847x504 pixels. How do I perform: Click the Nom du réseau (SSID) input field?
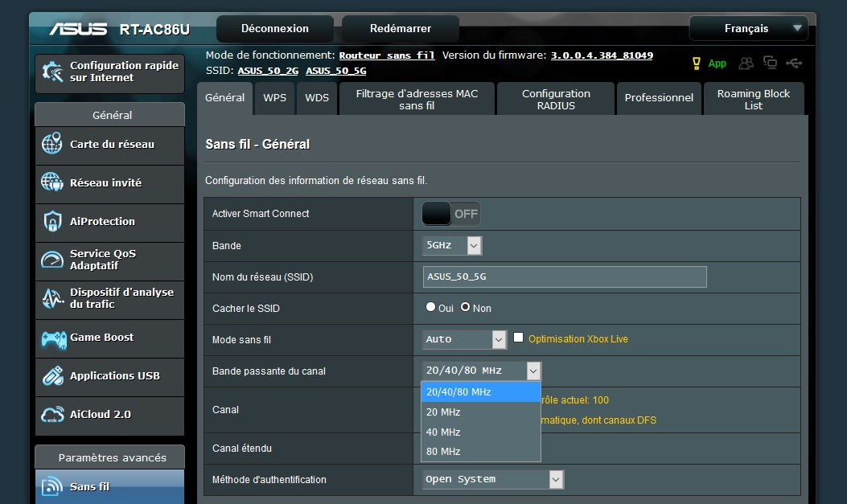[565, 277]
